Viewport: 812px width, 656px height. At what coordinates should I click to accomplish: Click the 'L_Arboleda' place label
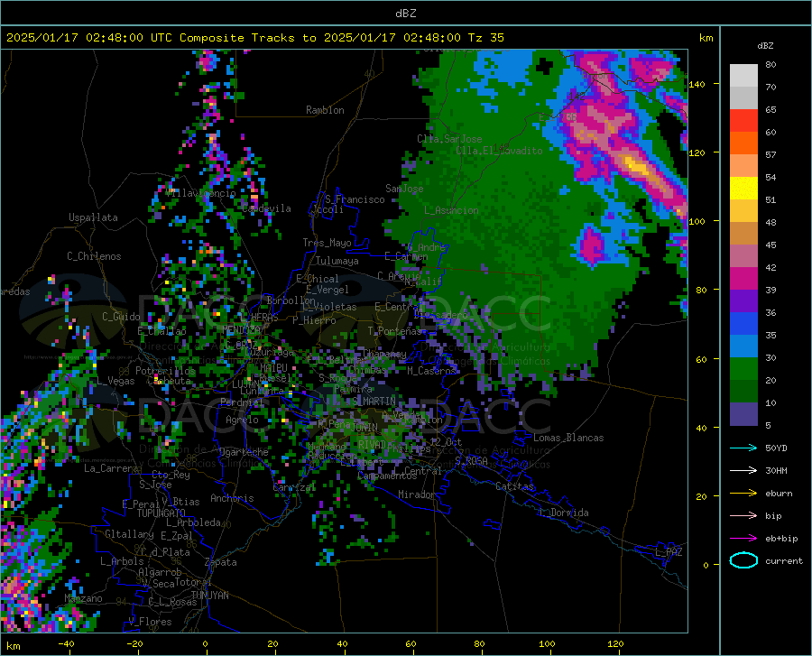pos(193,522)
